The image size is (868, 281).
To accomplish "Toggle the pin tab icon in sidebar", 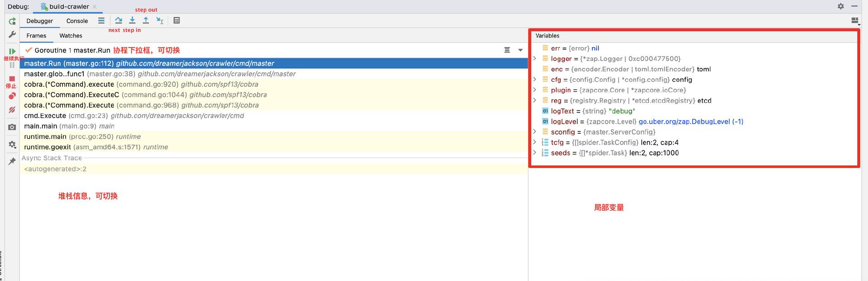I will [12, 161].
